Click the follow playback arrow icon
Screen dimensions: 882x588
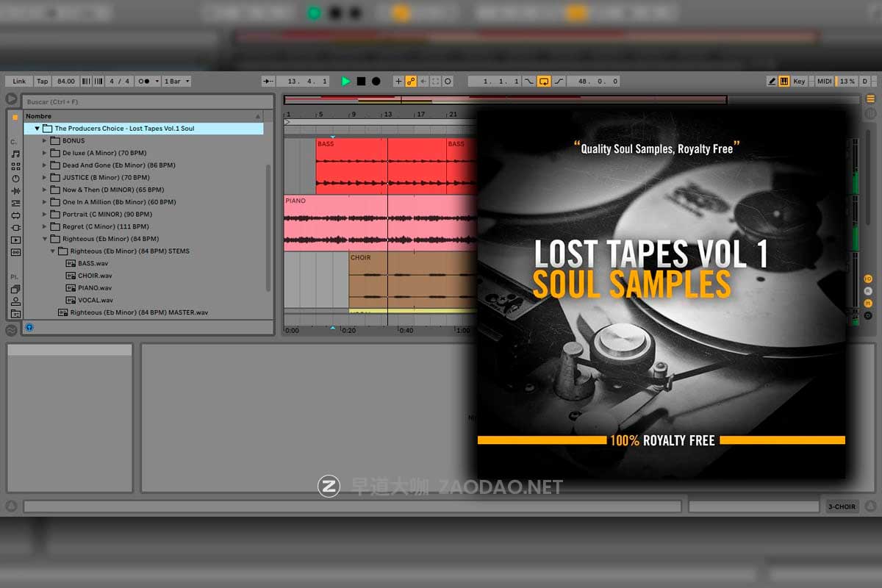pos(269,81)
